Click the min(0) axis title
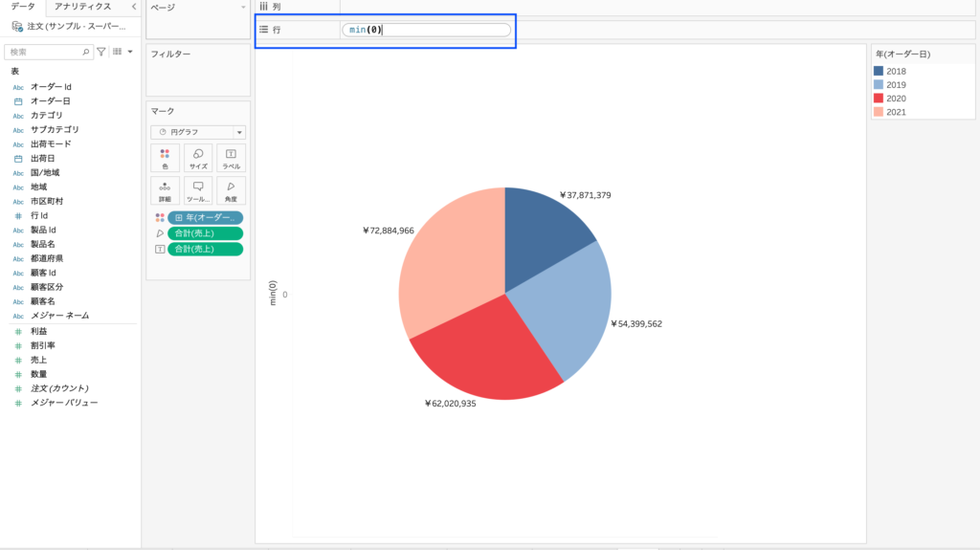 273,293
